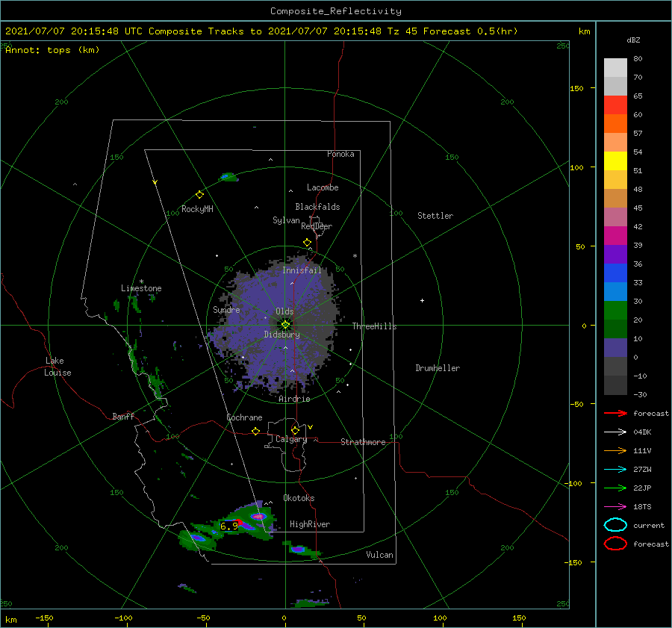672x628 pixels.
Task: Click the radar center marker at Olds
Action: click(285, 325)
